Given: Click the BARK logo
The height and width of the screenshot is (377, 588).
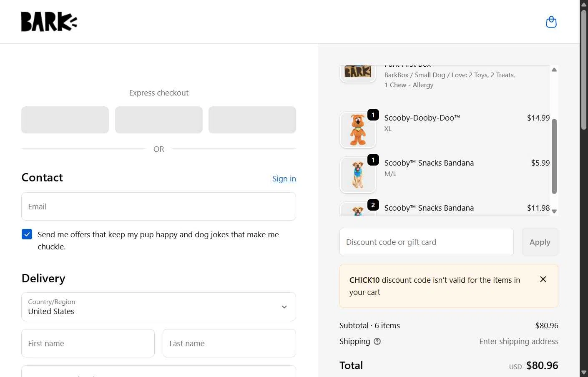Looking at the screenshot, I should pos(49,22).
